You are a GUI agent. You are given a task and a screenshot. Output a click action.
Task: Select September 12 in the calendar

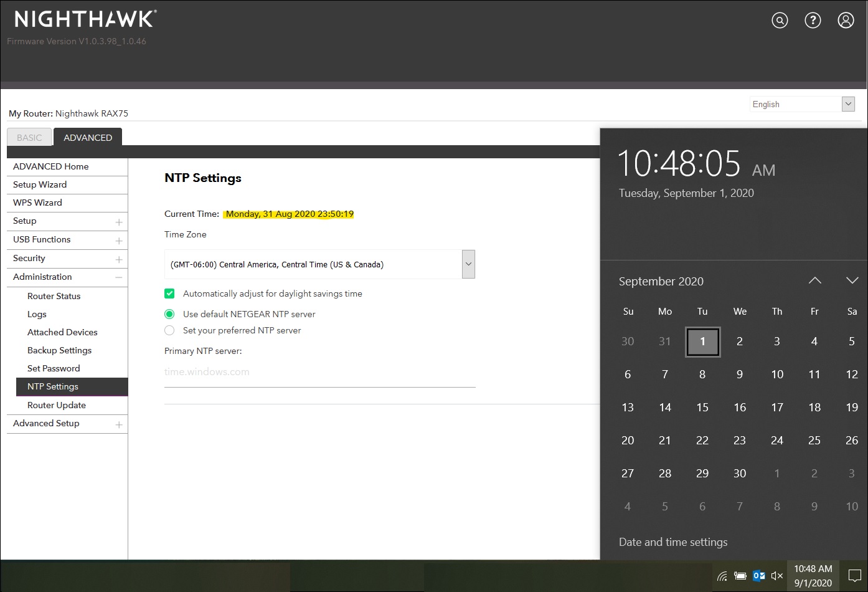coord(852,375)
